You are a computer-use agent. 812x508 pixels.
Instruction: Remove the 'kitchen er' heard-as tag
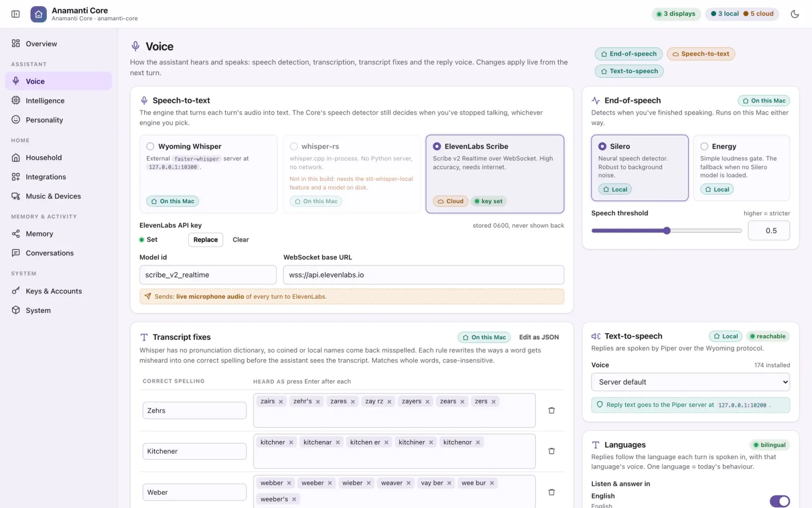click(x=386, y=442)
